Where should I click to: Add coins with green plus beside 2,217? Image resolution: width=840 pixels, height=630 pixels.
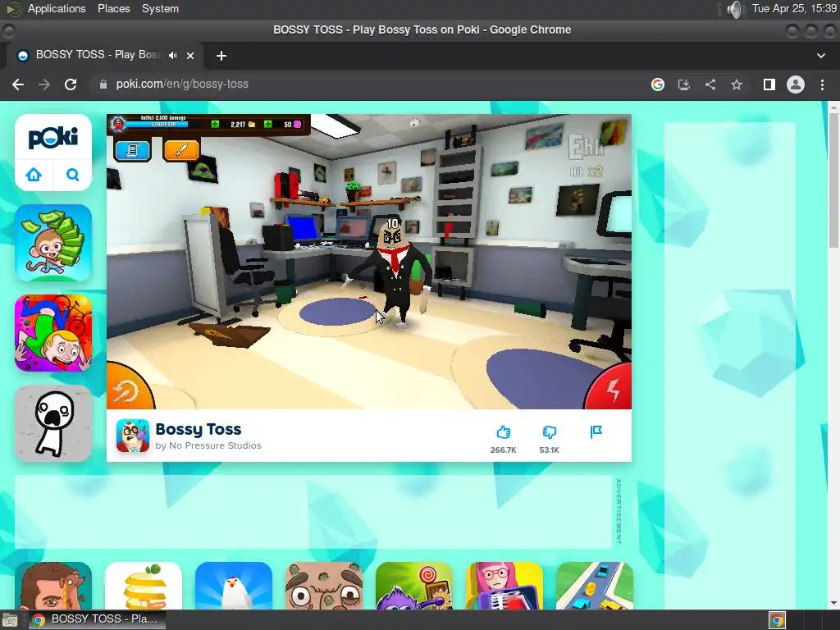(215, 125)
